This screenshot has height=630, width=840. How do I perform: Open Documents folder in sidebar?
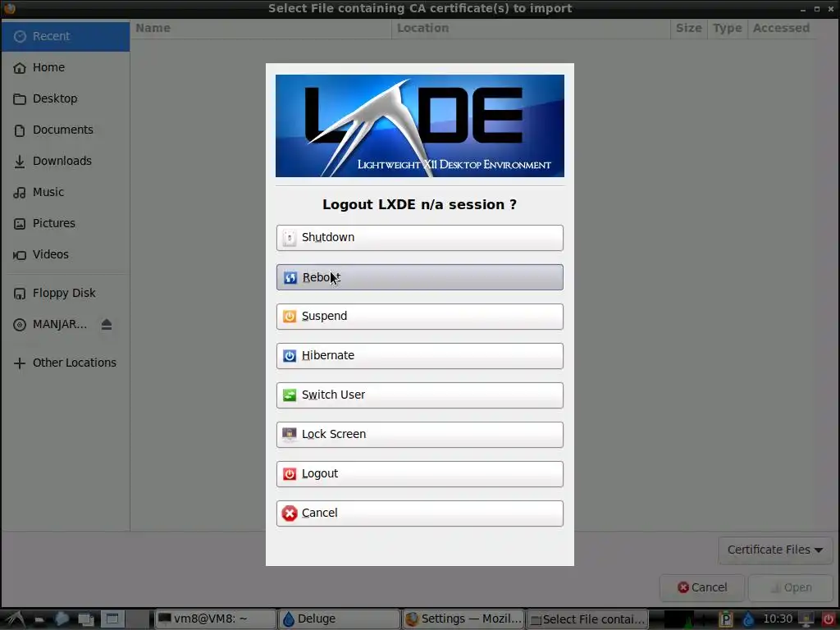66,130
